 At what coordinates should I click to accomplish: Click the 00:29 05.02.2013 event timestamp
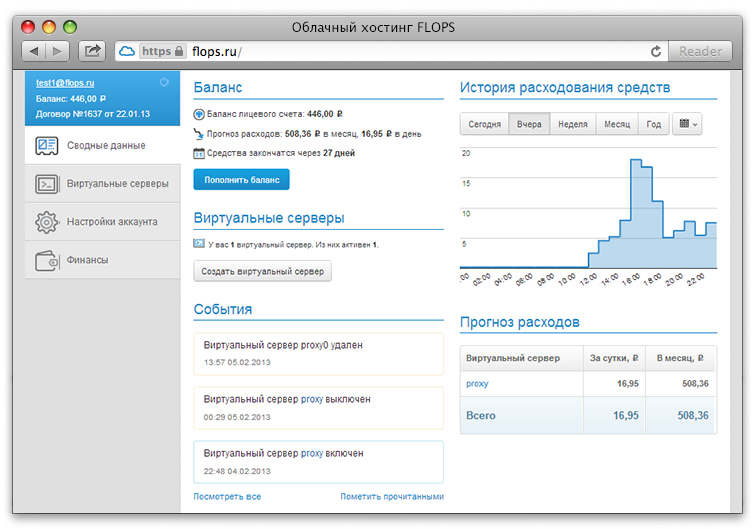click(x=237, y=417)
